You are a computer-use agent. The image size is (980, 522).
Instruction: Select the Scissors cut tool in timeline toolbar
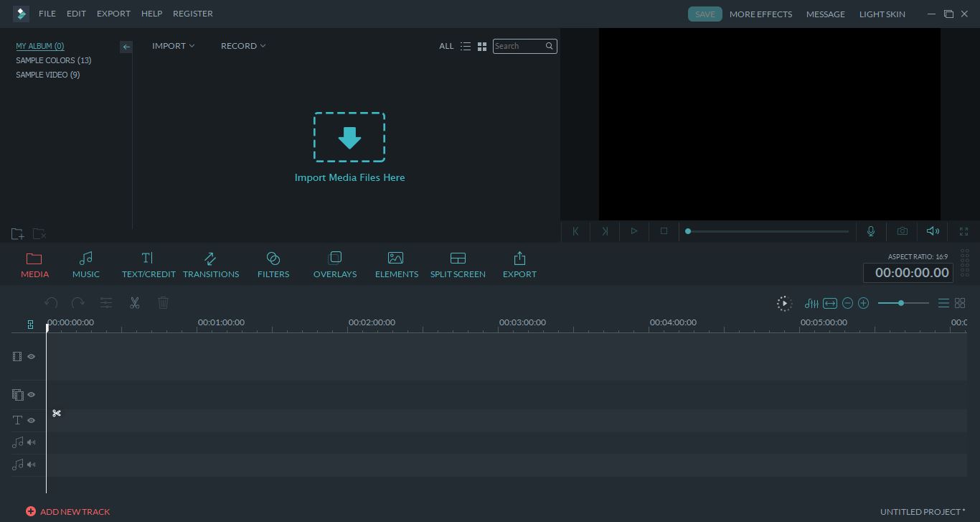tap(134, 303)
